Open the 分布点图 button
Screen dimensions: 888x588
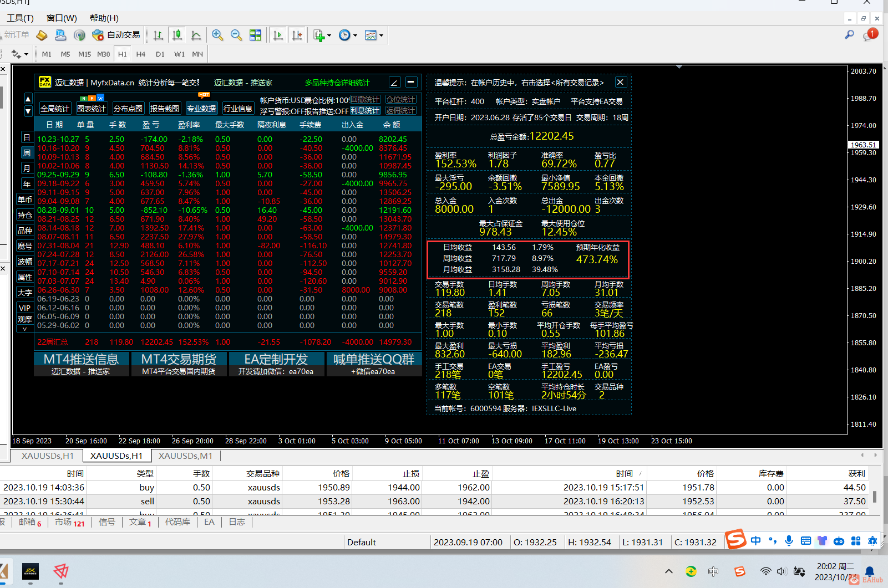coord(128,109)
